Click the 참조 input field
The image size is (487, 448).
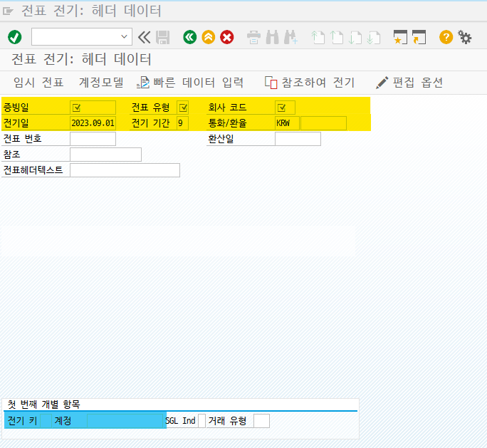pos(105,155)
